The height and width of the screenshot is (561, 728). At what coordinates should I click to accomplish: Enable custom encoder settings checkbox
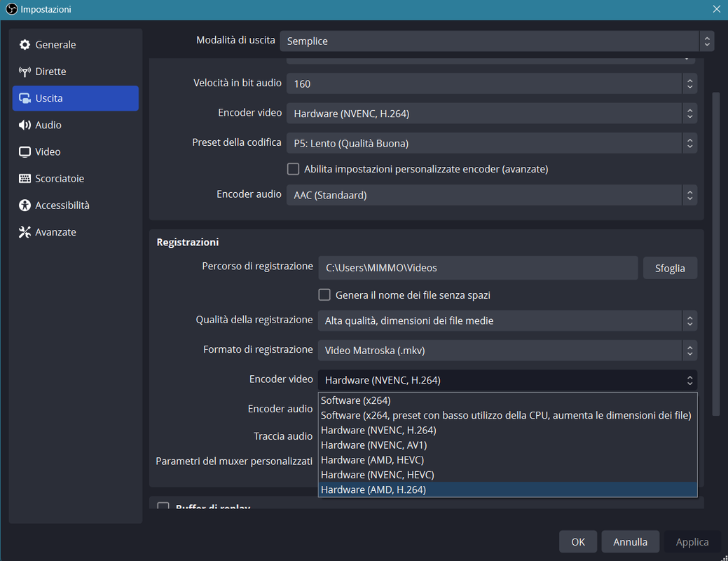[x=293, y=169]
